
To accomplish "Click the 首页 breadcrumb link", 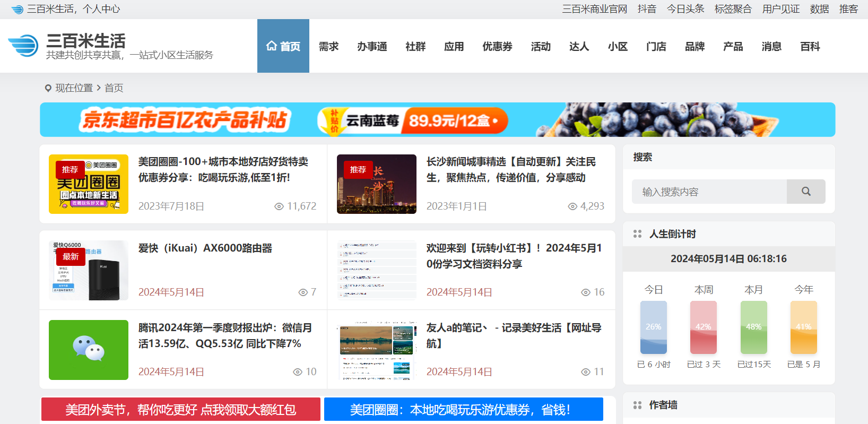I will coord(114,88).
